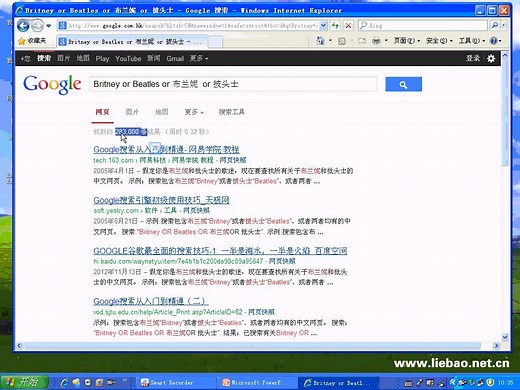Viewport: 520px width, 390px height.
Task: Run Bing search with the magnifier icon
Action: coord(495,25)
